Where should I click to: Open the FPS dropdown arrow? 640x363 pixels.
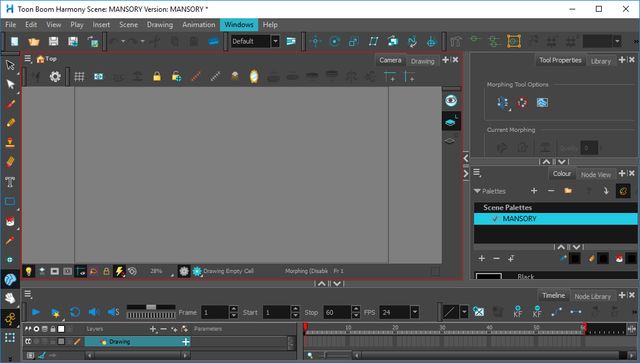click(415, 312)
